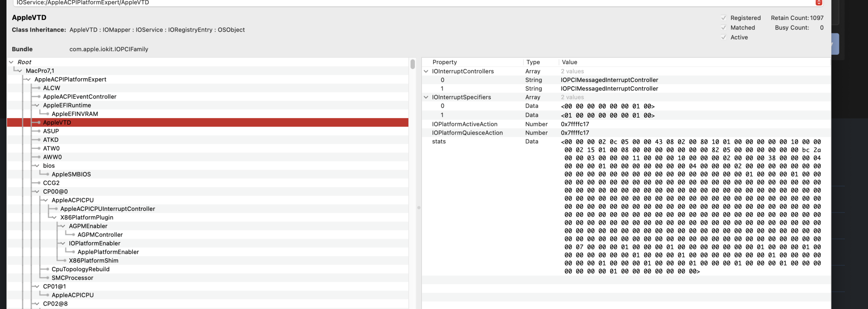Image resolution: width=868 pixels, height=309 pixels.
Task: Collapse the bios tree node
Action: tap(37, 166)
